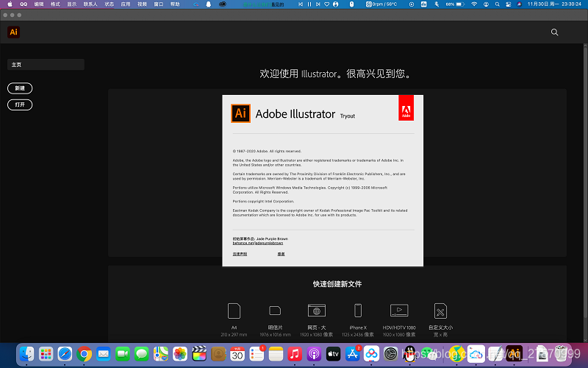Click the heart icon in menu bar
588x368 pixels.
pyautogui.click(x=326, y=4)
